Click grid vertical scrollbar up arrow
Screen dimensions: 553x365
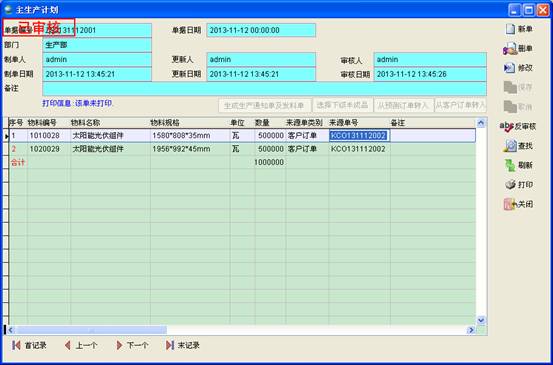(481, 123)
